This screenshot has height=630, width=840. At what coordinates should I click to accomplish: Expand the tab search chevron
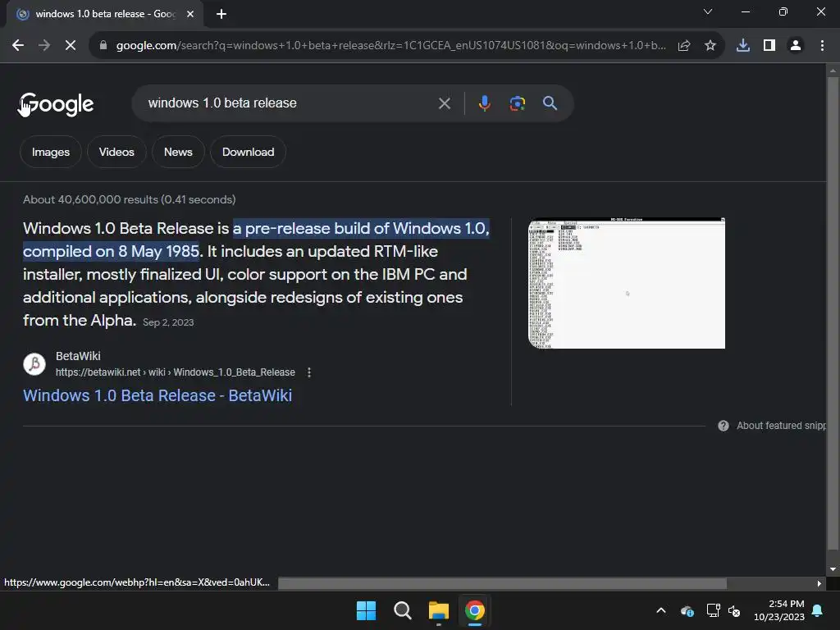708,11
